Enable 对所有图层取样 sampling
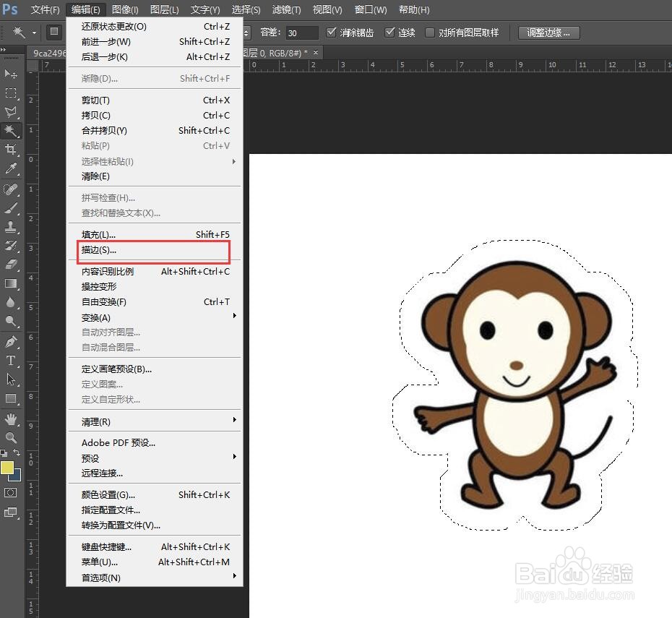This screenshot has width=672, height=618. click(x=429, y=33)
